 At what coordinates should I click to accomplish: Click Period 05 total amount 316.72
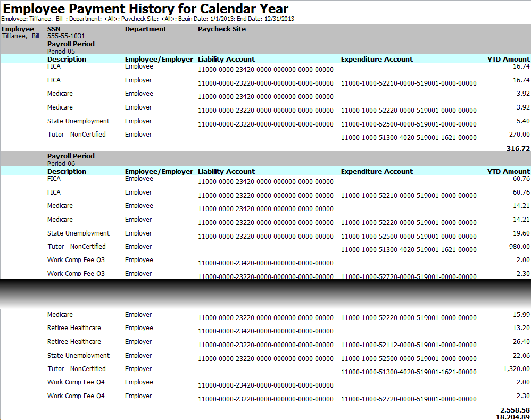[x=518, y=148]
